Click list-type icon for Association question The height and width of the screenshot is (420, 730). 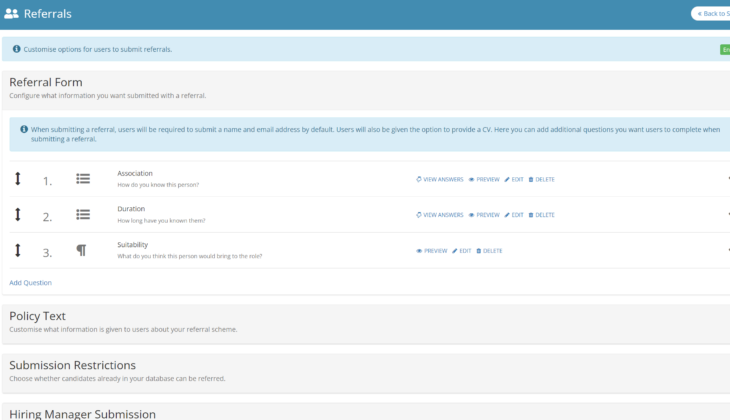pyautogui.click(x=83, y=179)
